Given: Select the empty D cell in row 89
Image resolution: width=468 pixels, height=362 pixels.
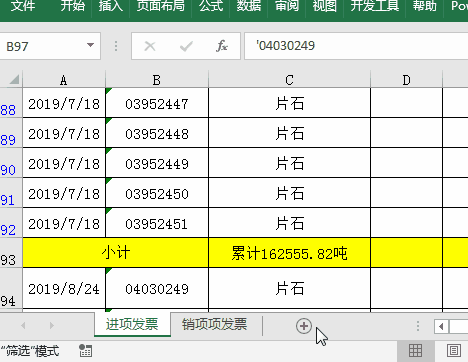Looking at the screenshot, I should pyautogui.click(x=406, y=133).
